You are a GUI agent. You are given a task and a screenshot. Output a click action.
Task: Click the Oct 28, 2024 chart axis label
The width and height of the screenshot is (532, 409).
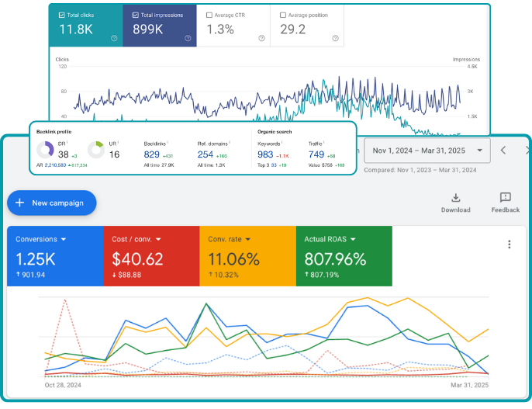click(x=63, y=385)
